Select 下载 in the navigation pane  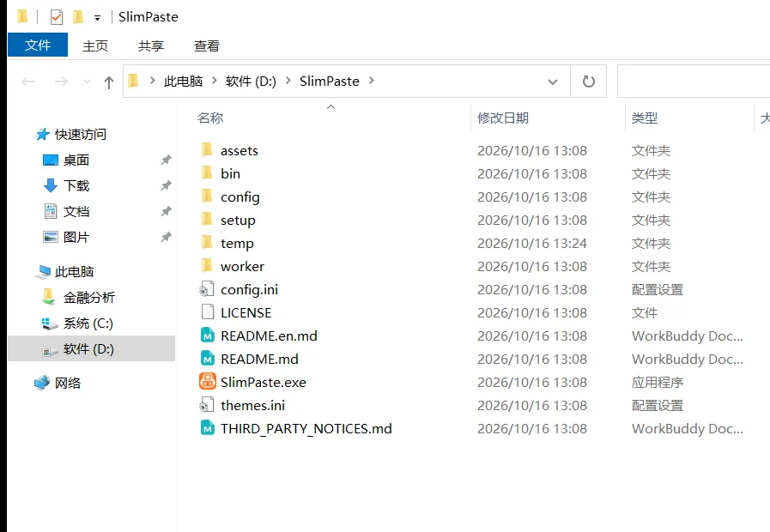pyautogui.click(x=76, y=185)
